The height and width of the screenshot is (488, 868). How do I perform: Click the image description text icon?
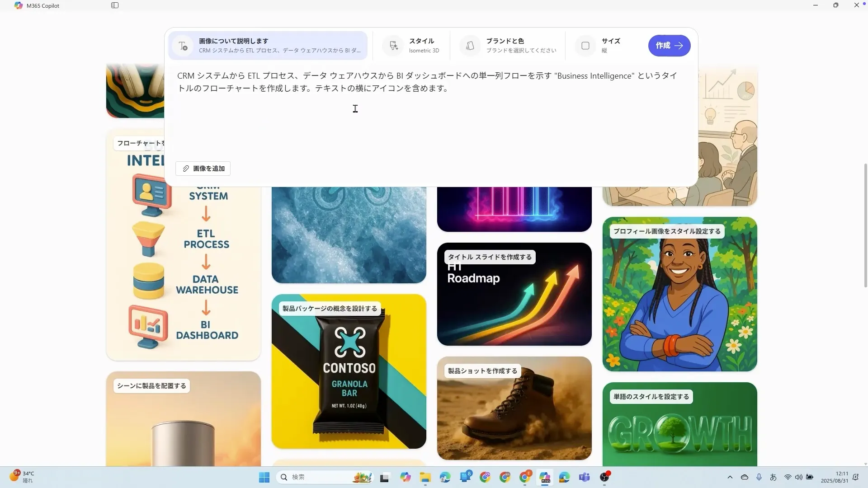coord(183,45)
